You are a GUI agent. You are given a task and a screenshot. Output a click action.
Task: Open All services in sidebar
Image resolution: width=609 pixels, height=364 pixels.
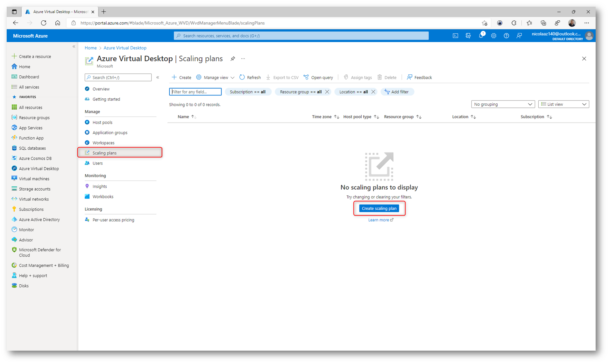[29, 87]
